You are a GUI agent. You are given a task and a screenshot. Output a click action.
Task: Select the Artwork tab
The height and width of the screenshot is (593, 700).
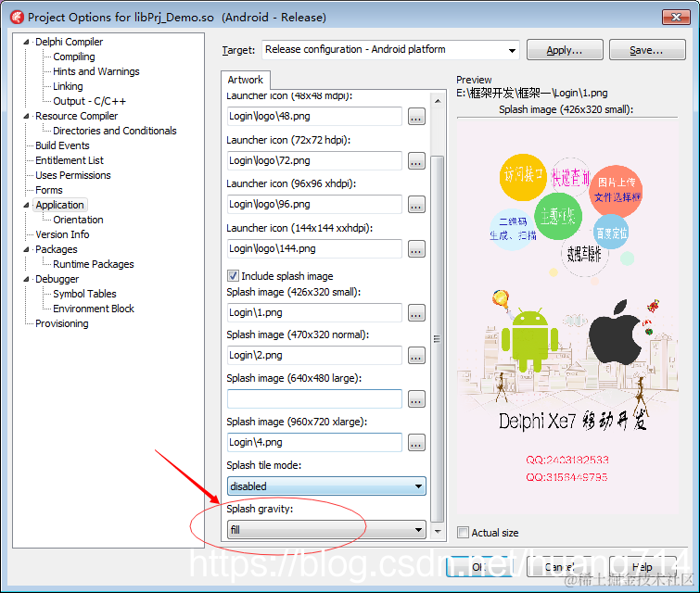pyautogui.click(x=245, y=80)
